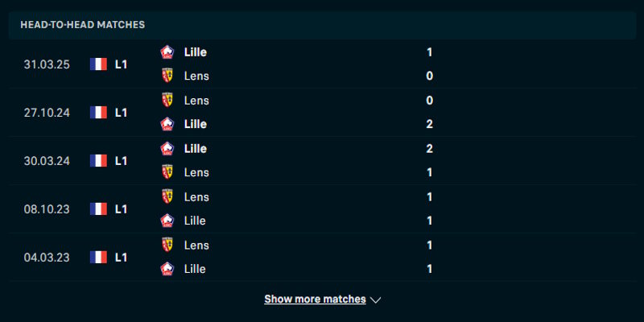Screen dimensions: 644x322
Task: Click the Show more matches link
Action: click(315, 299)
